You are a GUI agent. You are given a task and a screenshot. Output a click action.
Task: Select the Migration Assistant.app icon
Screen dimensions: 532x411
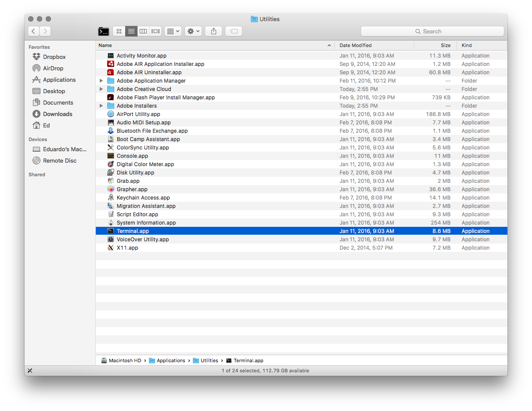coord(111,206)
